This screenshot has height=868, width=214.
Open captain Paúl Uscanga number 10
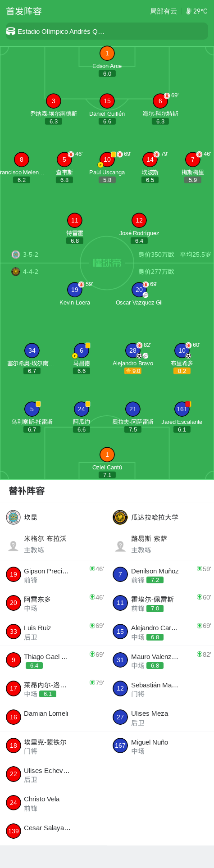click(107, 159)
